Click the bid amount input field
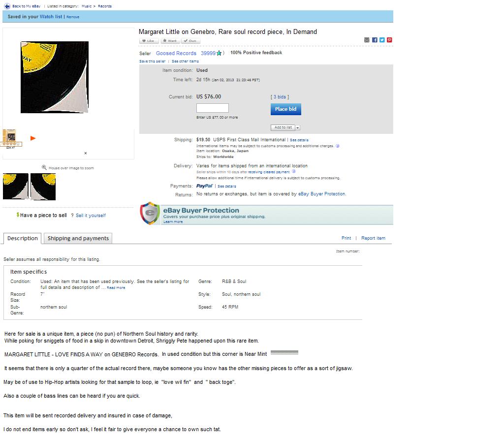Viewport: 504px width, 440px height. tap(213, 108)
